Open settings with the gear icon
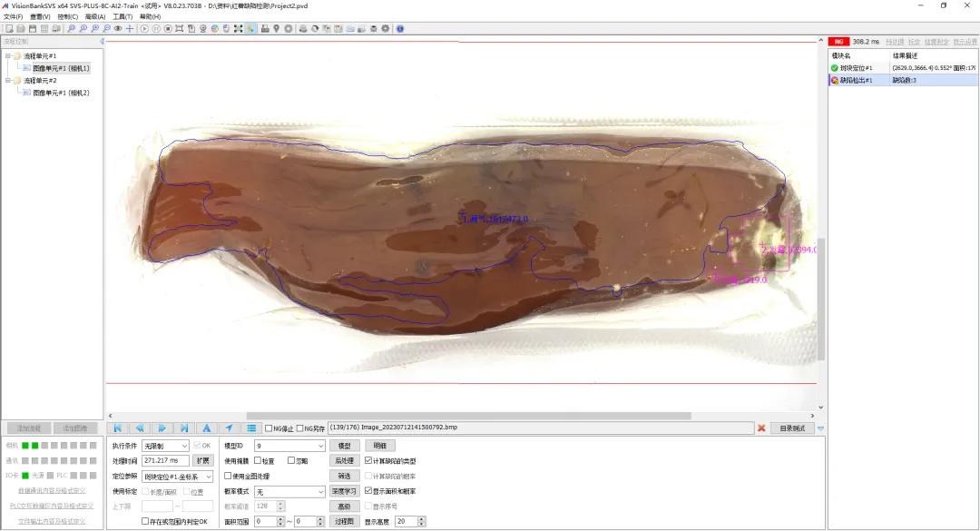Screen dimensions: 980x531 coord(386,29)
